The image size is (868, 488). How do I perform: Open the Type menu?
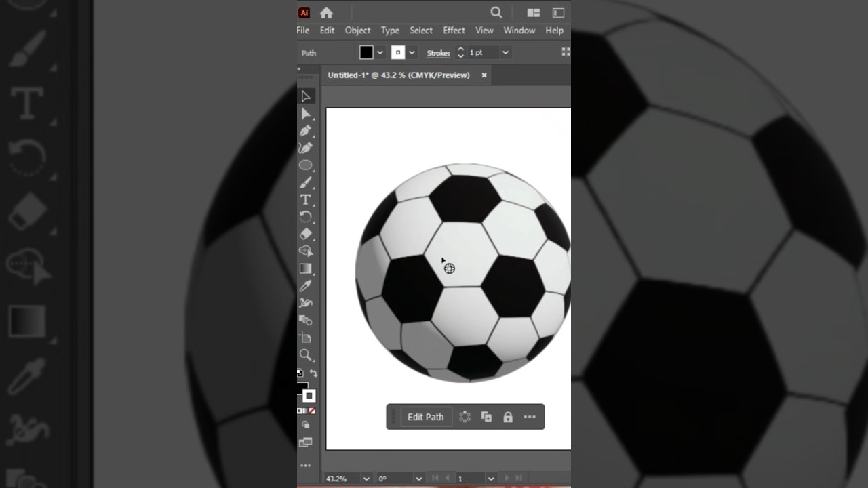(390, 30)
